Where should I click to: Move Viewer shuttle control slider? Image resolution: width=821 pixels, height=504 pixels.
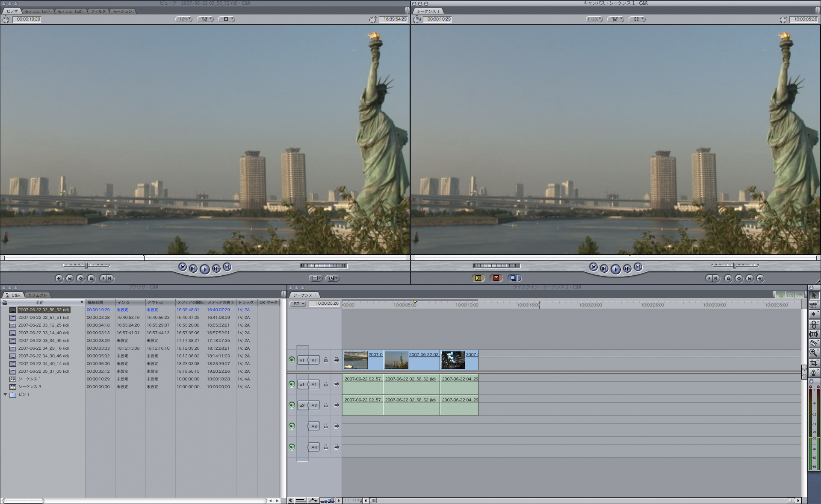point(86,265)
